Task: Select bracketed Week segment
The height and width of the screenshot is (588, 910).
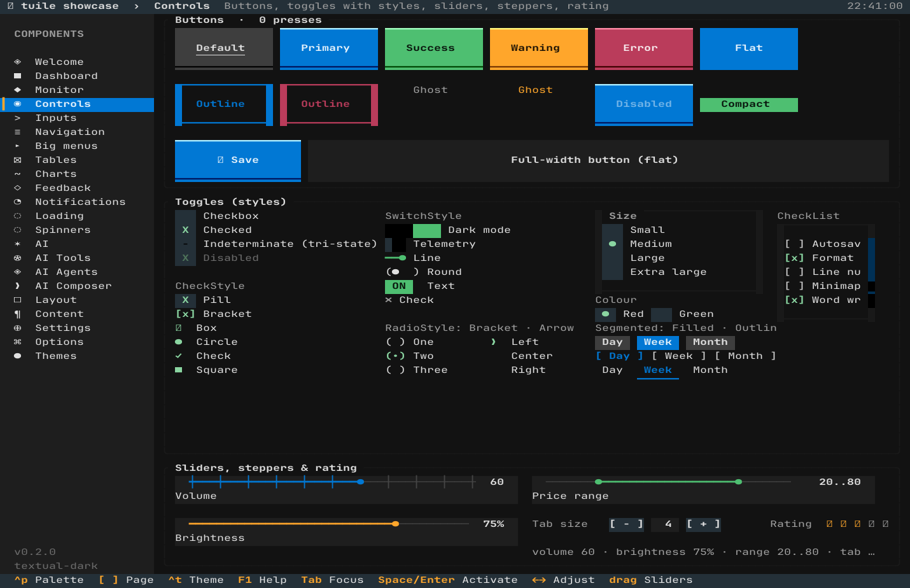Action: coord(679,356)
